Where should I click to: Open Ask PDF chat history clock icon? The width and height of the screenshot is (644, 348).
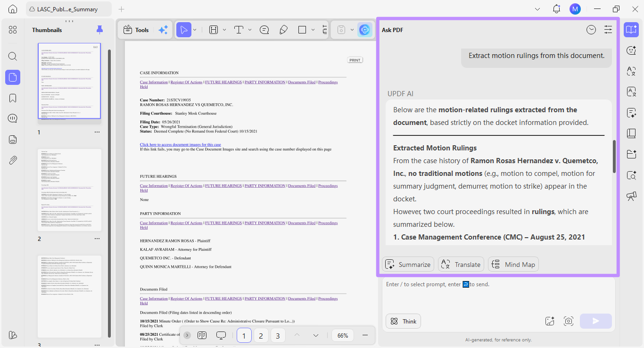point(591,30)
